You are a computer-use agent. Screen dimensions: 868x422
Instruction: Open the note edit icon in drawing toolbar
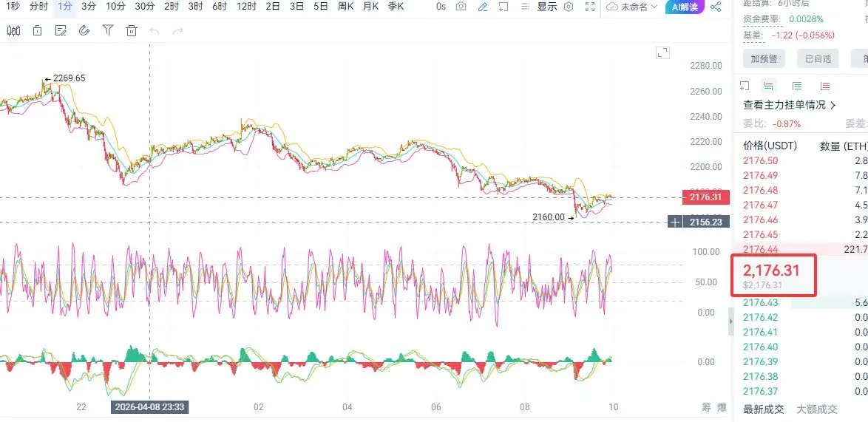click(x=61, y=30)
